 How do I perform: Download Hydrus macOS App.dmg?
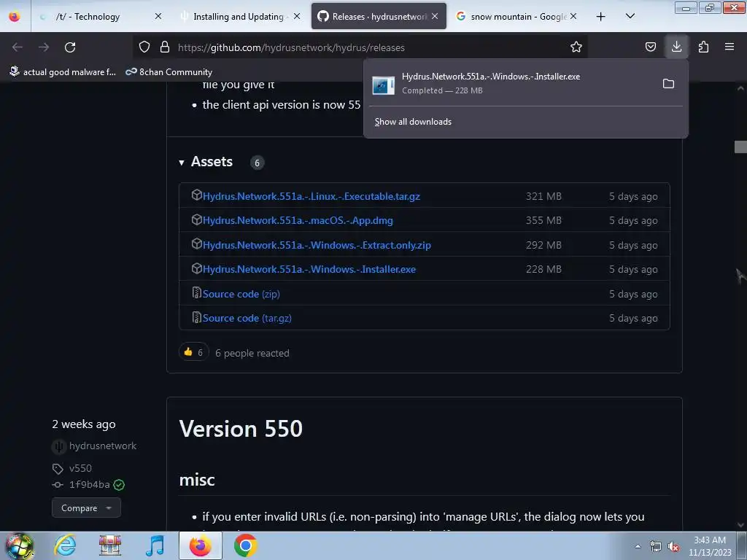(298, 220)
